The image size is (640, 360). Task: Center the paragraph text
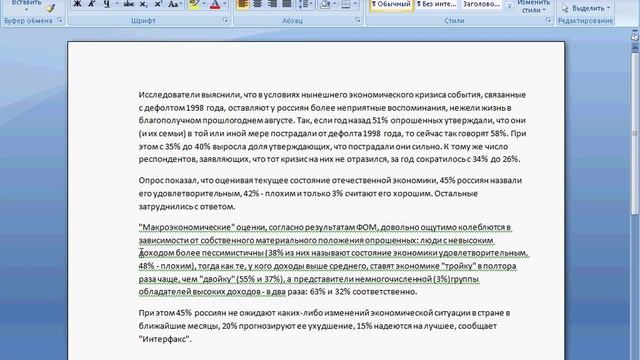[258, 4]
